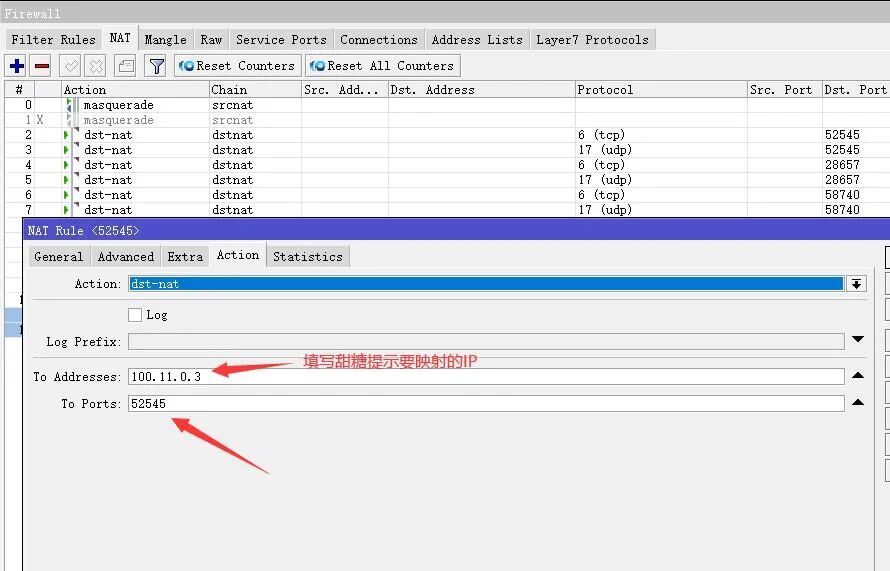Select rule 4 dst-nat row

point(447,165)
